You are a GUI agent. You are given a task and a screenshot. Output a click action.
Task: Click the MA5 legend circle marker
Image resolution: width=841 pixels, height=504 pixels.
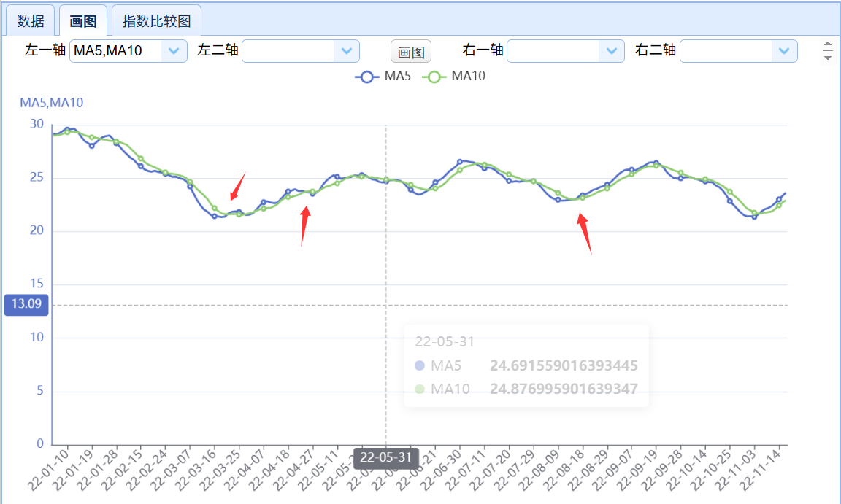point(367,77)
